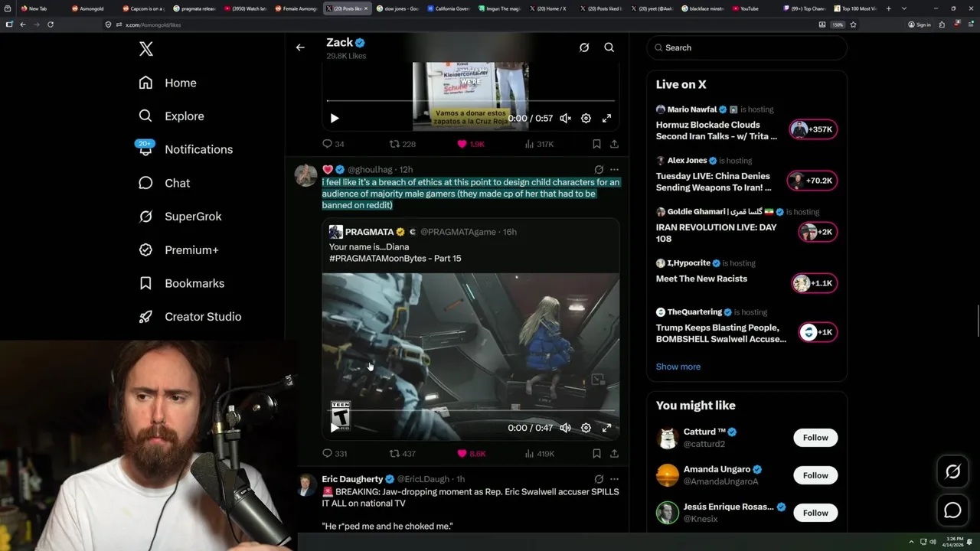The width and height of the screenshot is (980, 551).
Task: Click the X Search input field
Action: pyautogui.click(x=746, y=47)
